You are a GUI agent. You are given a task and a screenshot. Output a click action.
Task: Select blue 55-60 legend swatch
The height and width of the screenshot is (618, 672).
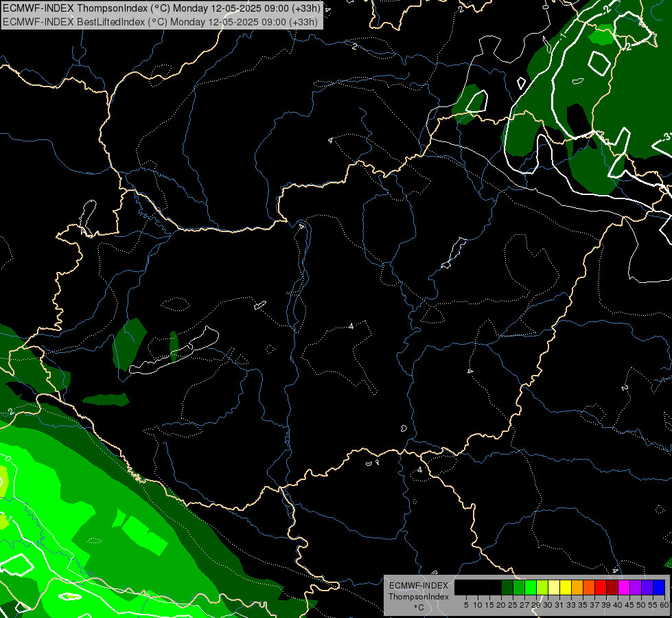click(659, 587)
